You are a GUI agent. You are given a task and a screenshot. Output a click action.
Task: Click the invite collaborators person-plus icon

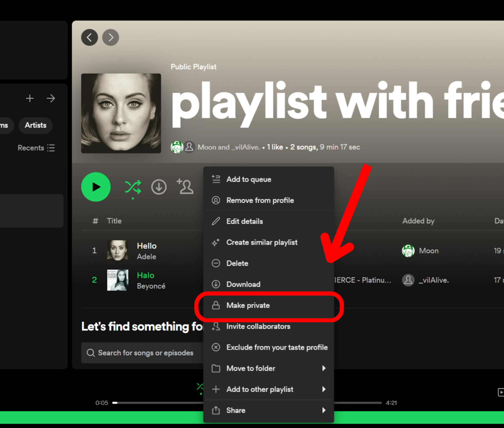(x=185, y=186)
